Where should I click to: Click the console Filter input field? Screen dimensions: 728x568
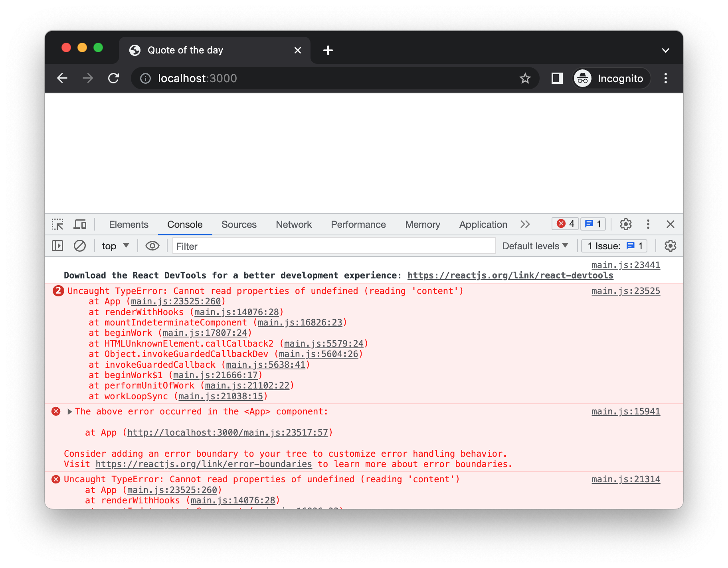[x=334, y=246]
